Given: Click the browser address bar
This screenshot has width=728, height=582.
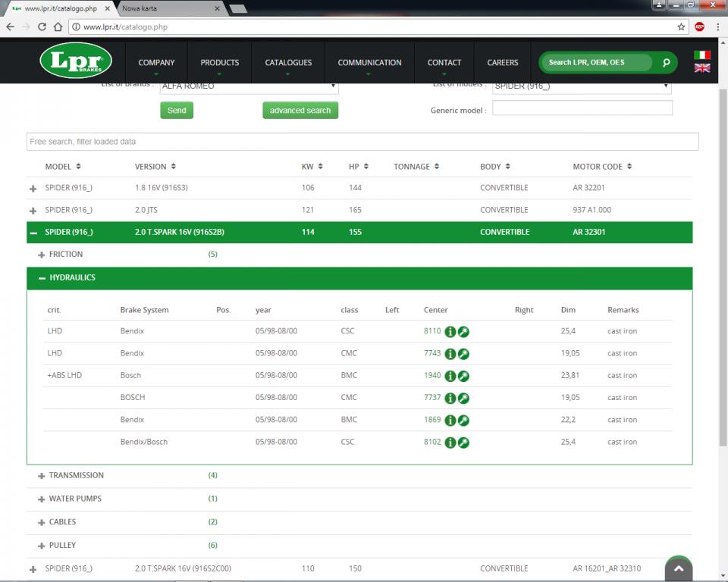Looking at the screenshot, I should click(x=378, y=27).
